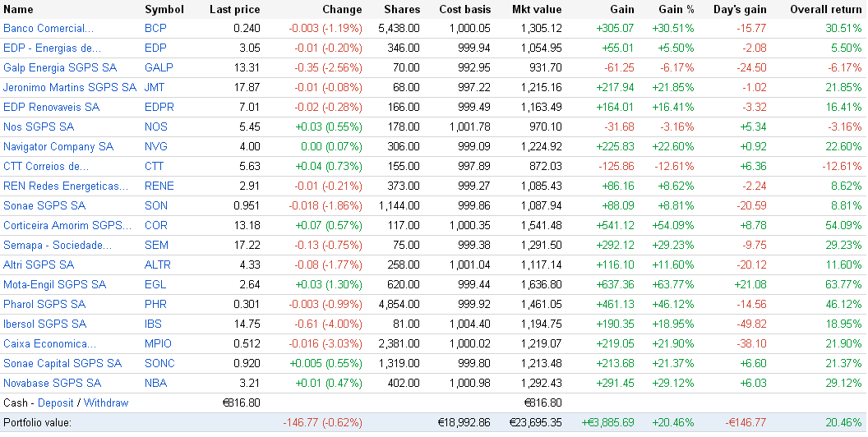Select the Novabase SGPS SA link

click(x=52, y=383)
